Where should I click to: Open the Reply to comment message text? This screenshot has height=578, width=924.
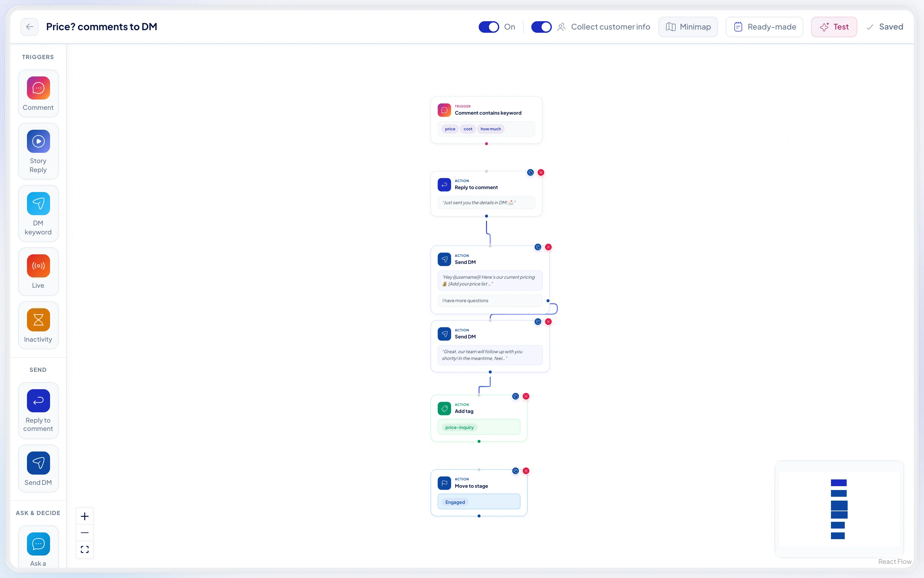pos(486,203)
